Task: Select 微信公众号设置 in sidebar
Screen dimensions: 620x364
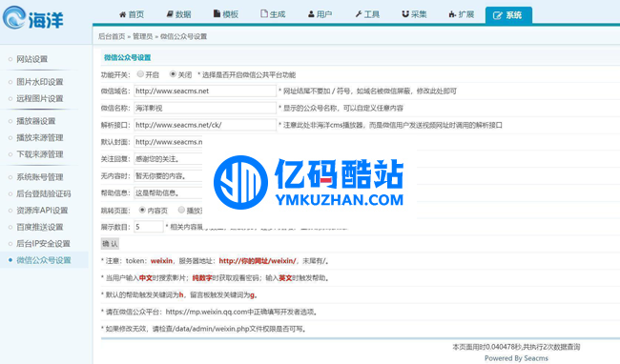Action: [x=44, y=260]
